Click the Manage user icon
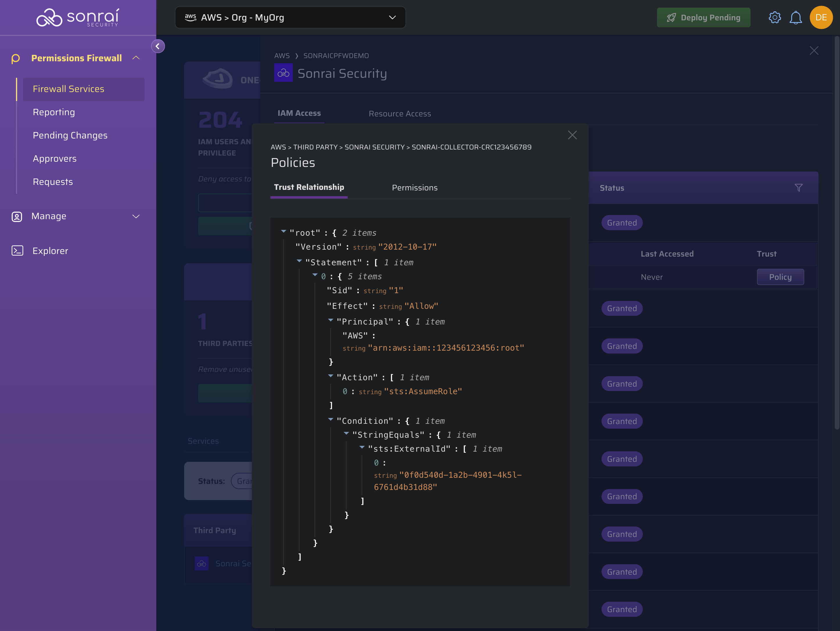 click(17, 216)
